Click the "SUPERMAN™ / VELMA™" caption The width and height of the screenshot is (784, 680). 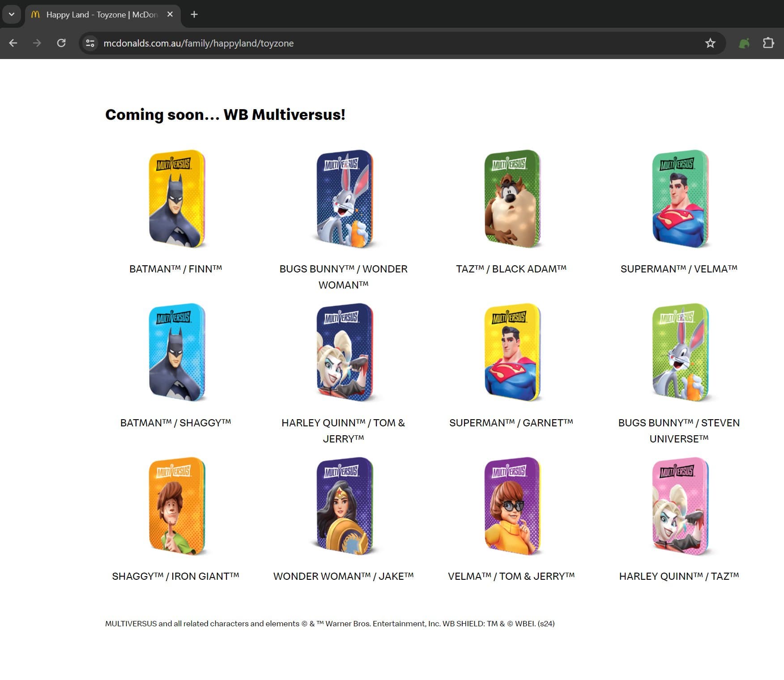click(x=679, y=269)
